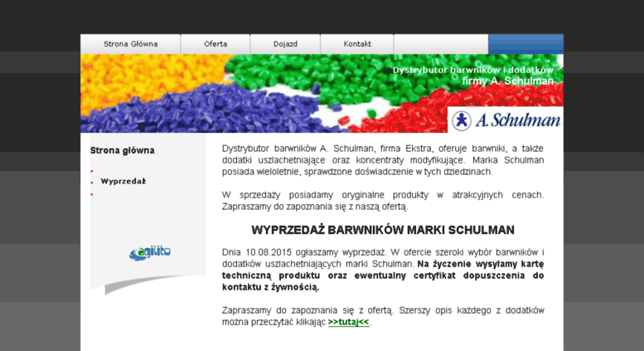Open the Strona Główna menu item
This screenshot has height=351, width=644.
point(131,44)
